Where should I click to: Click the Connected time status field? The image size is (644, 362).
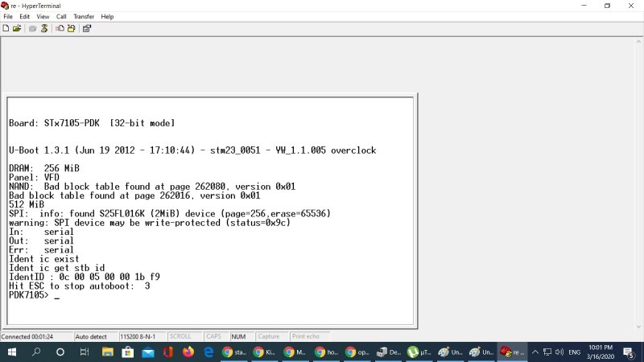point(36,336)
